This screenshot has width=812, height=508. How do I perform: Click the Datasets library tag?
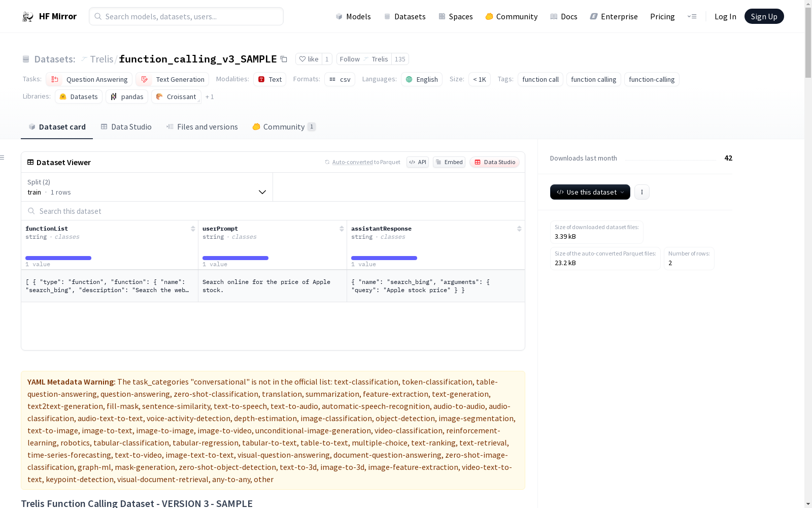coord(79,97)
